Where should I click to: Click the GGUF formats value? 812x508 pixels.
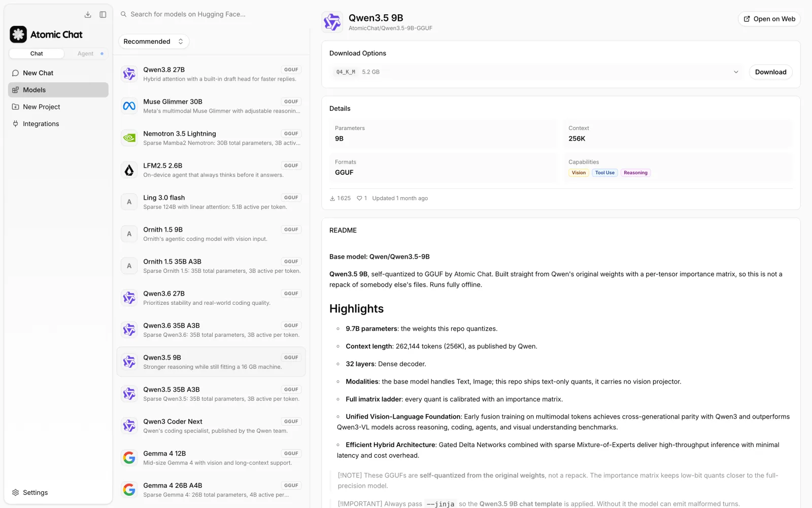(344, 173)
